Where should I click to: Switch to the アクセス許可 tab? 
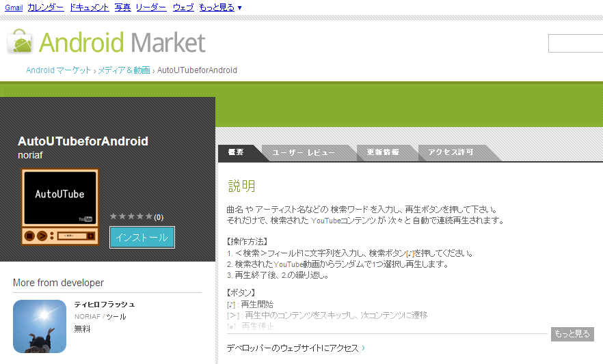click(451, 152)
